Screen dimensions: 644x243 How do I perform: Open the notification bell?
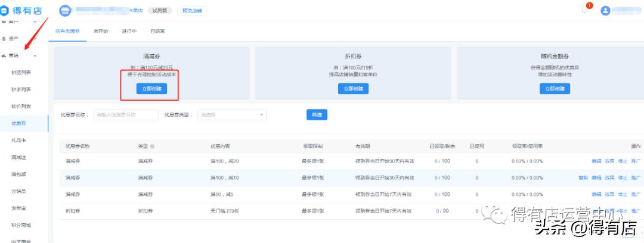[x=584, y=10]
